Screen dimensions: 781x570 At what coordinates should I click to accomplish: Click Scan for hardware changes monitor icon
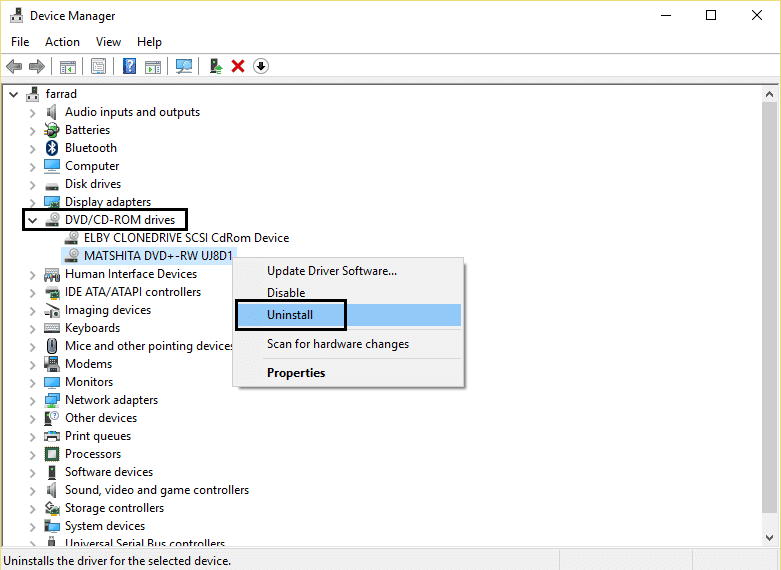184,66
